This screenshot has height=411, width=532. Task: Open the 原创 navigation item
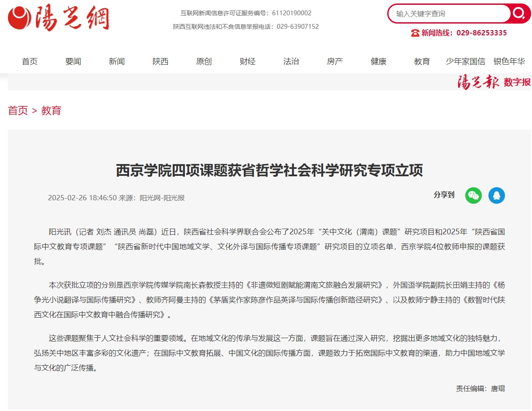[204, 62]
